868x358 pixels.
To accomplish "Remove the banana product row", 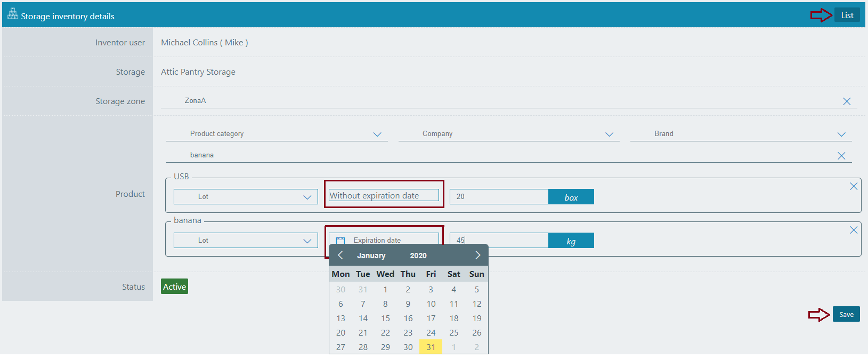I will (854, 230).
